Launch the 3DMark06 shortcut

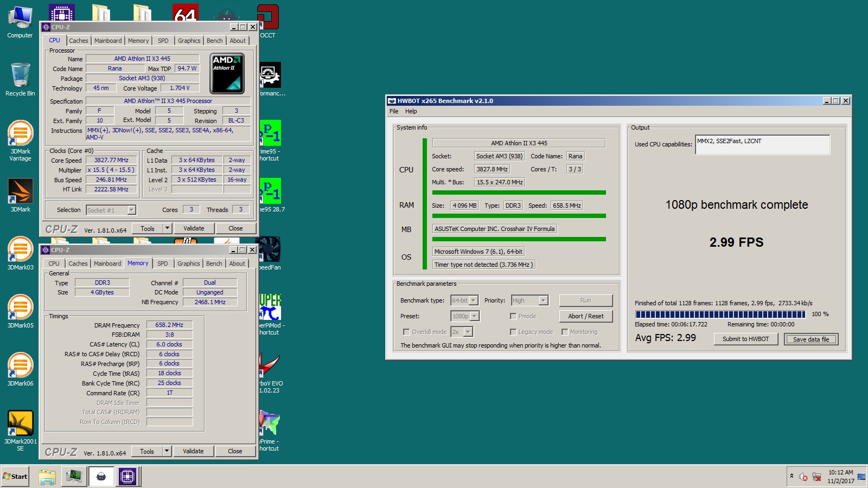(x=20, y=369)
